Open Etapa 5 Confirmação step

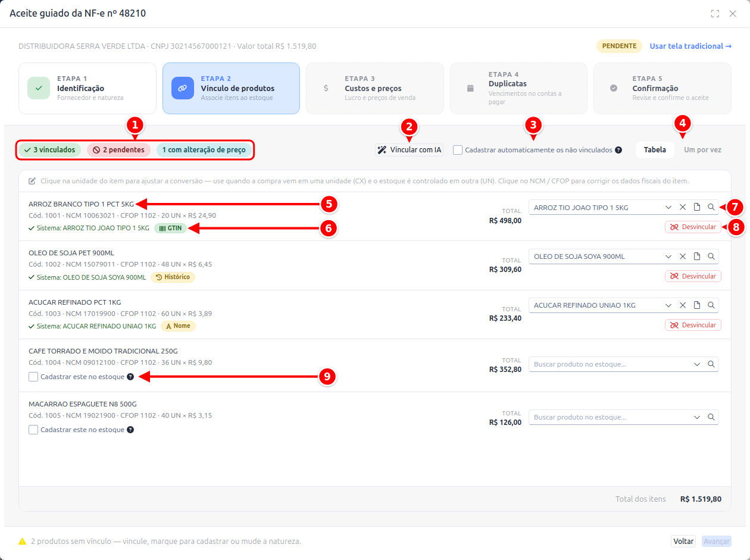pyautogui.click(x=662, y=88)
